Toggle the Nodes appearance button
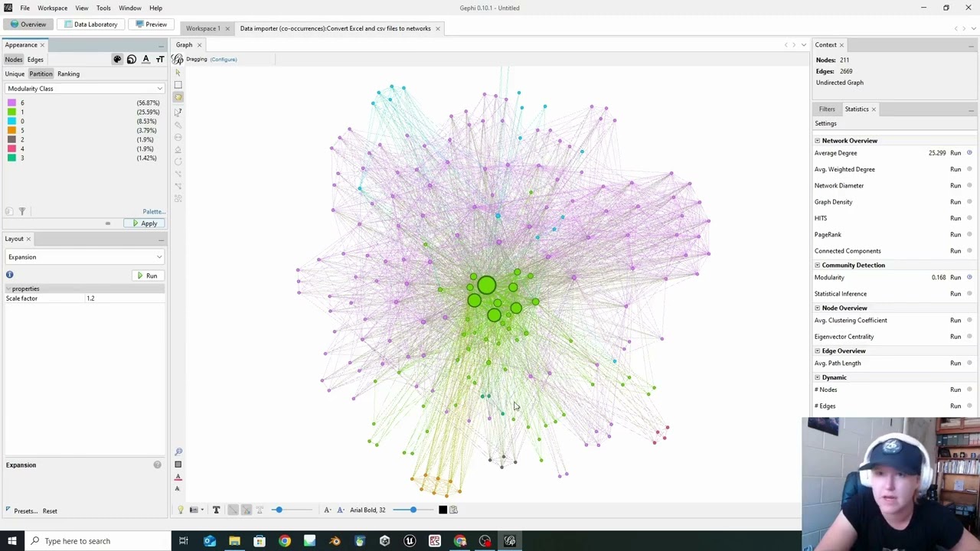The width and height of the screenshot is (980, 551). [14, 59]
